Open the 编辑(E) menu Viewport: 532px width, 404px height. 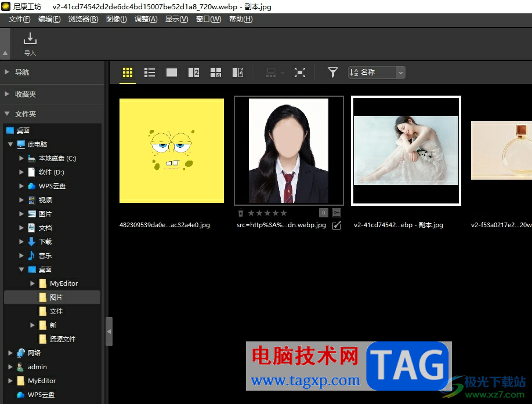click(x=49, y=19)
